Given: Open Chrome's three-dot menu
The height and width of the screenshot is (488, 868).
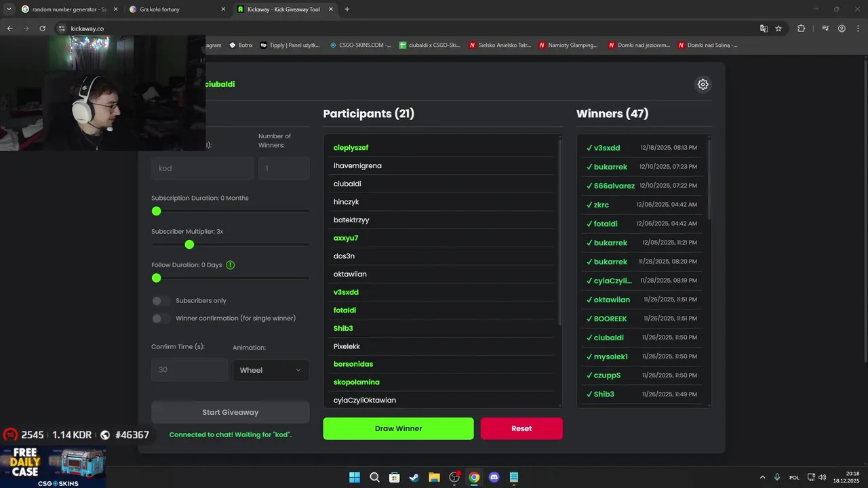Looking at the screenshot, I should tap(858, 28).
